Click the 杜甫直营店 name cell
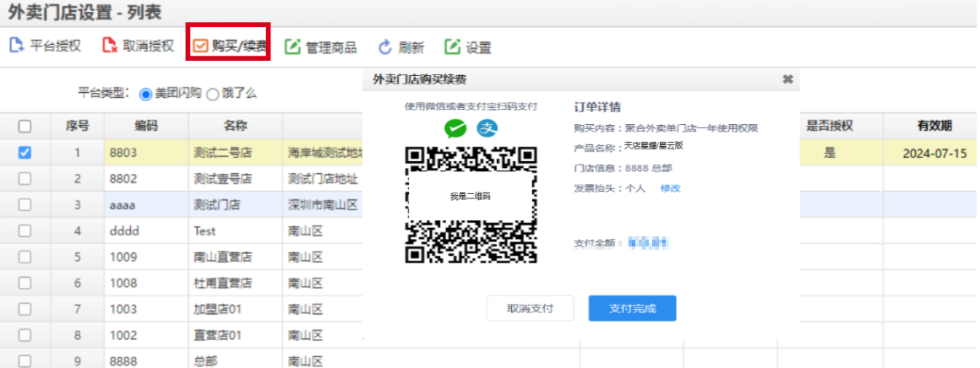Screen dimensions: 980x368 [235, 283]
